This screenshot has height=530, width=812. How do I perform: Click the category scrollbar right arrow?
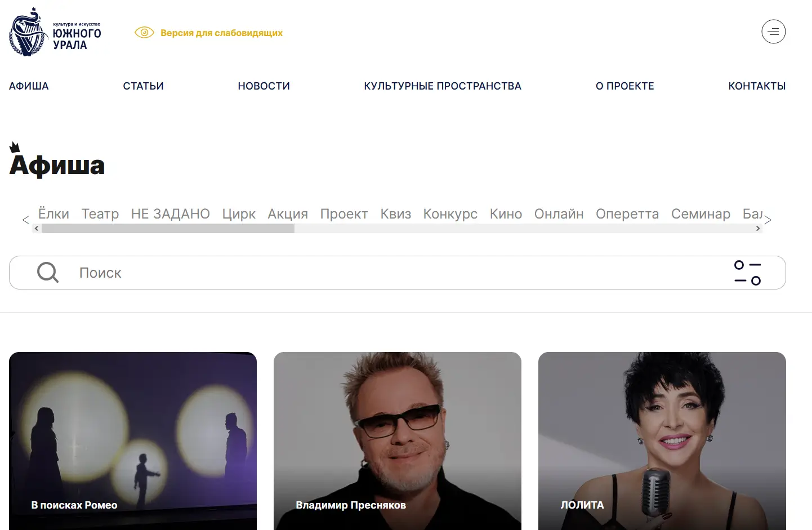(x=758, y=229)
